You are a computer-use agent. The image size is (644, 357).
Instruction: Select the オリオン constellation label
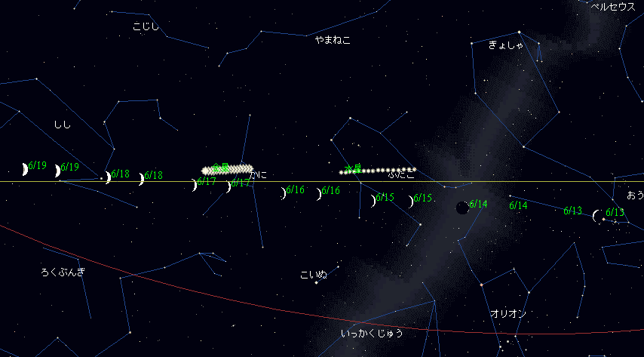coord(508,313)
